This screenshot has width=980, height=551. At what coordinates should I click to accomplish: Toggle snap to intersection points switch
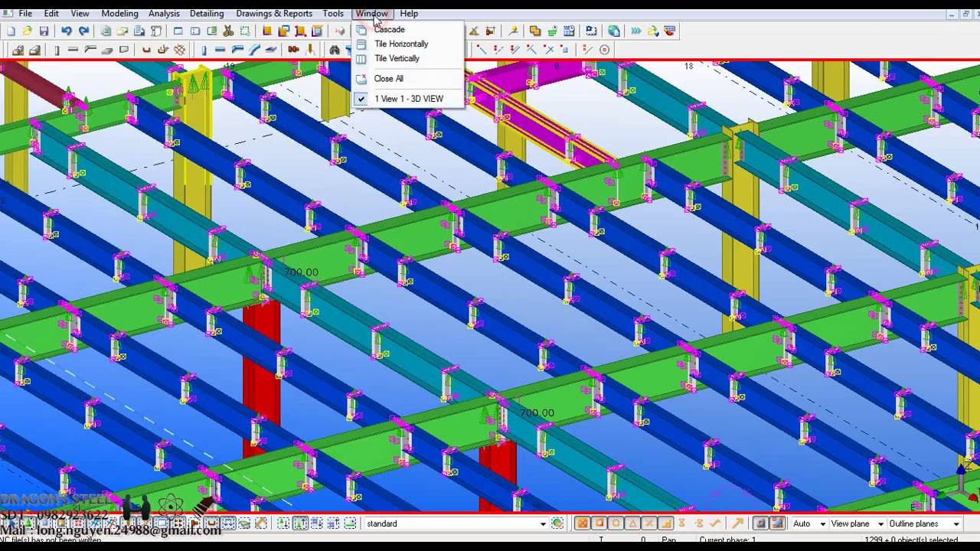[649, 523]
